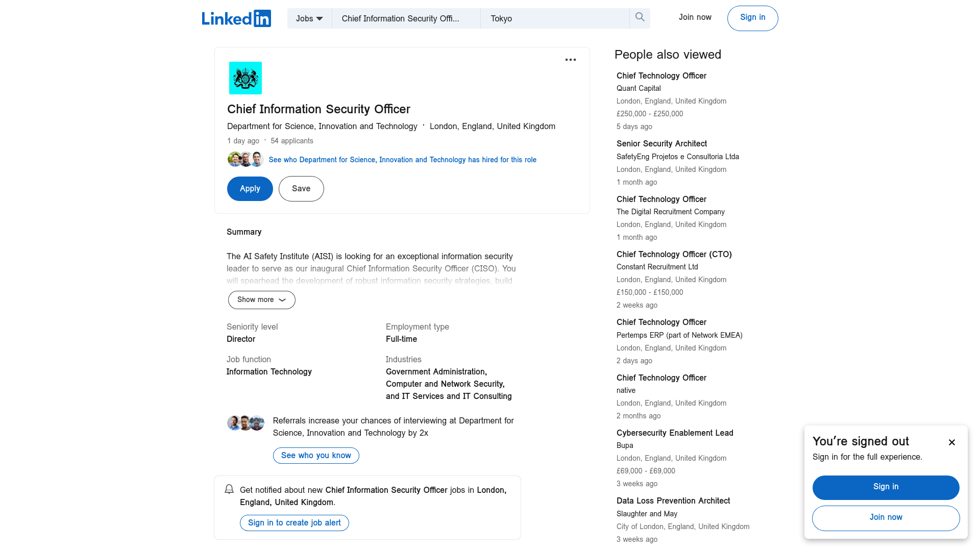Viewport: 980px width, 551px height.
Task: Click the Save button for CISO role
Action: [x=301, y=188]
